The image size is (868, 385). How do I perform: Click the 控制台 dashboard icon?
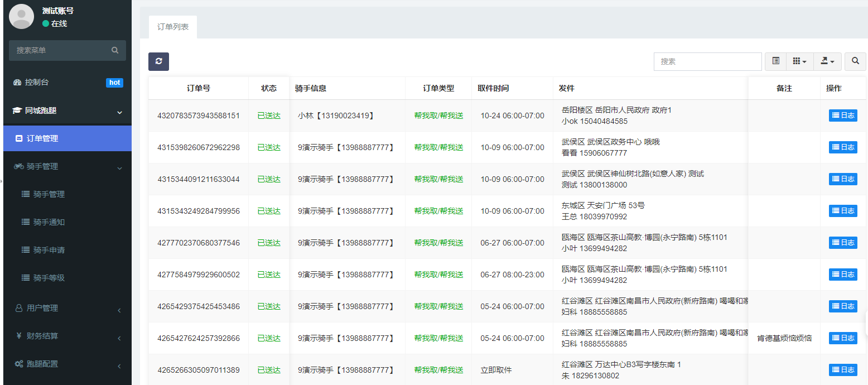click(x=17, y=83)
